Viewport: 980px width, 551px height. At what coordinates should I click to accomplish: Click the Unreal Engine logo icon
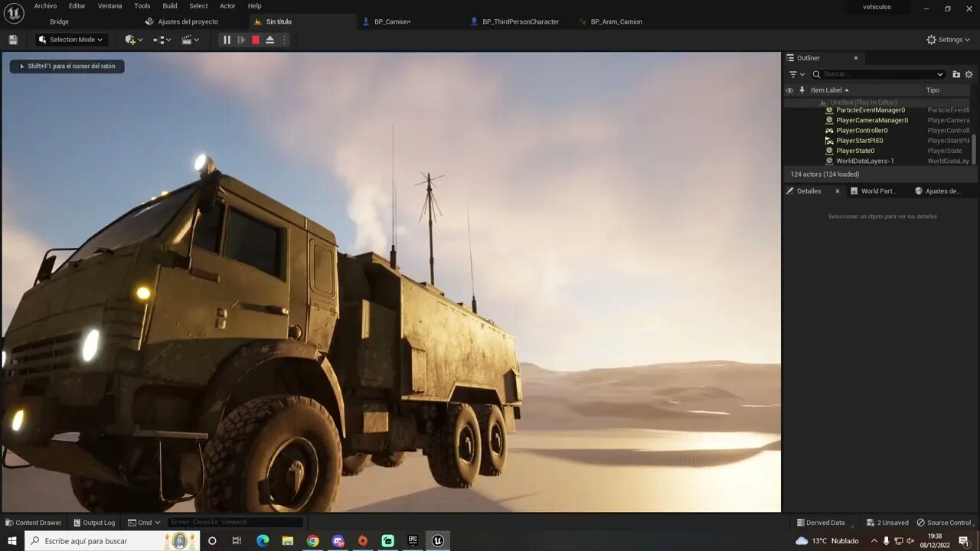(14, 13)
